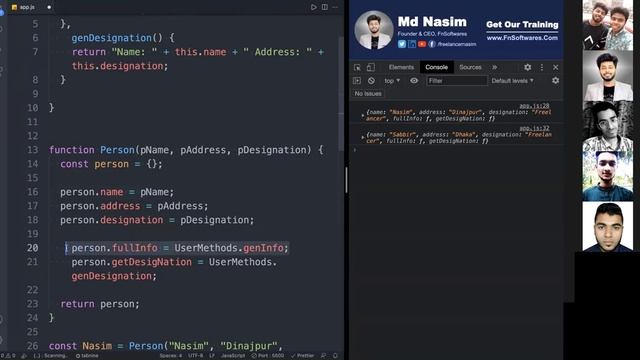Image resolution: width=640 pixels, height=360 pixels.
Task: Open the LinkedIn icon in the banner
Action: pos(412,44)
